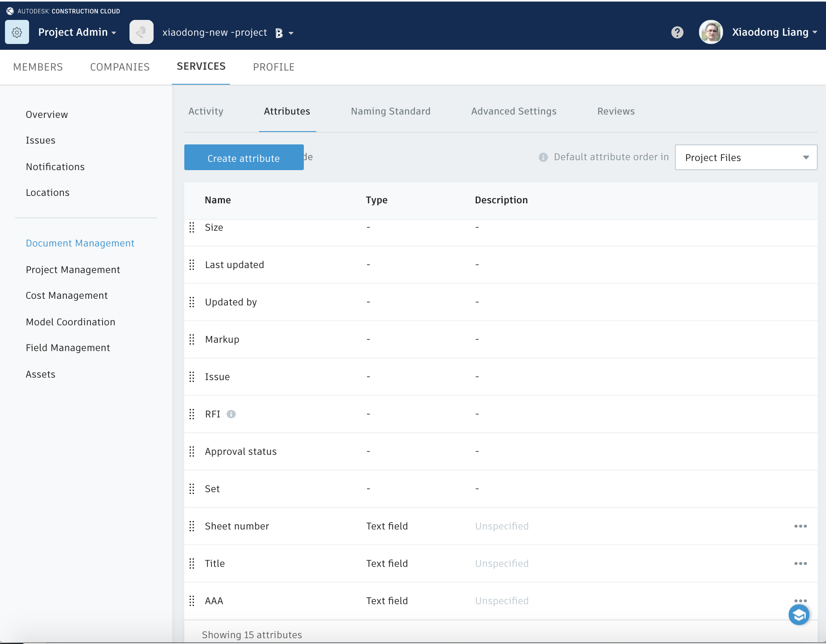Click drag handle of Issue row
This screenshot has height=644, width=826.
[x=192, y=377]
